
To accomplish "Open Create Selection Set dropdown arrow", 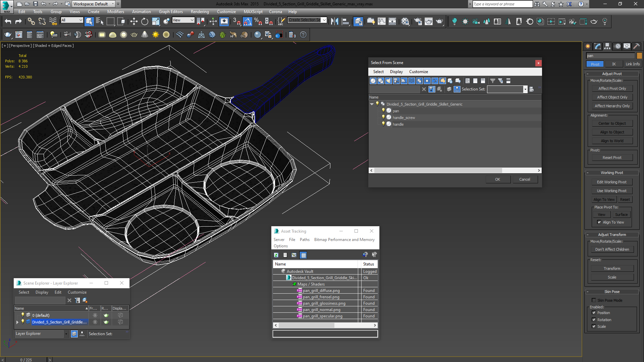I will (x=324, y=20).
